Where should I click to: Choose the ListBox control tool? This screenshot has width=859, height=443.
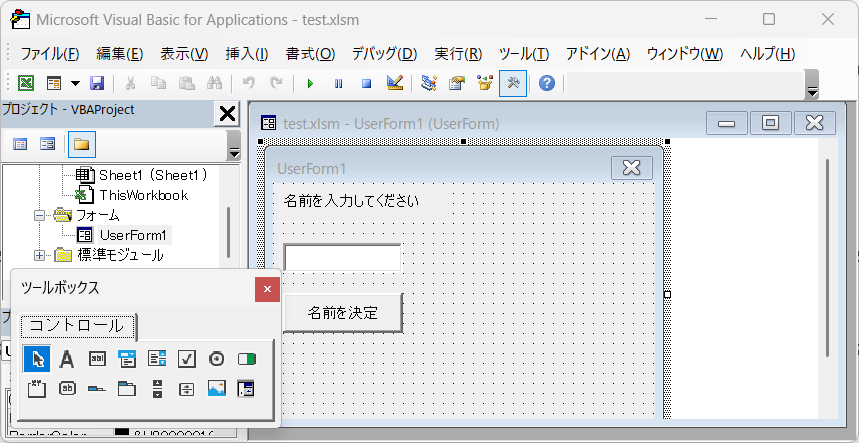click(157, 359)
